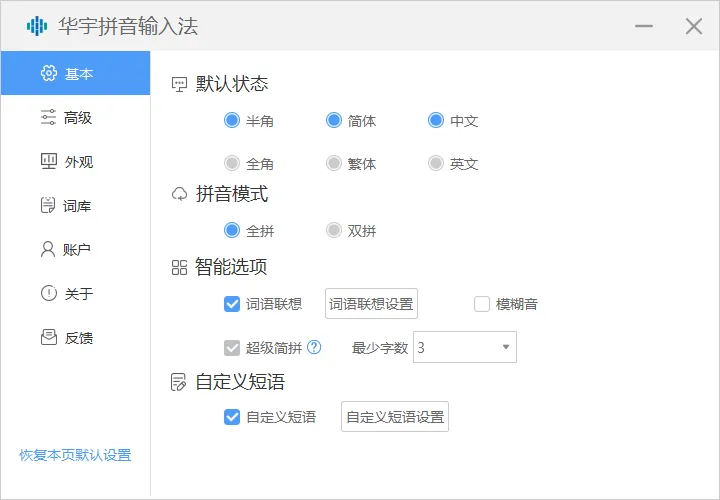The image size is (720, 500).
Task: Click the gear icon beside 基本
Action: (x=49, y=73)
